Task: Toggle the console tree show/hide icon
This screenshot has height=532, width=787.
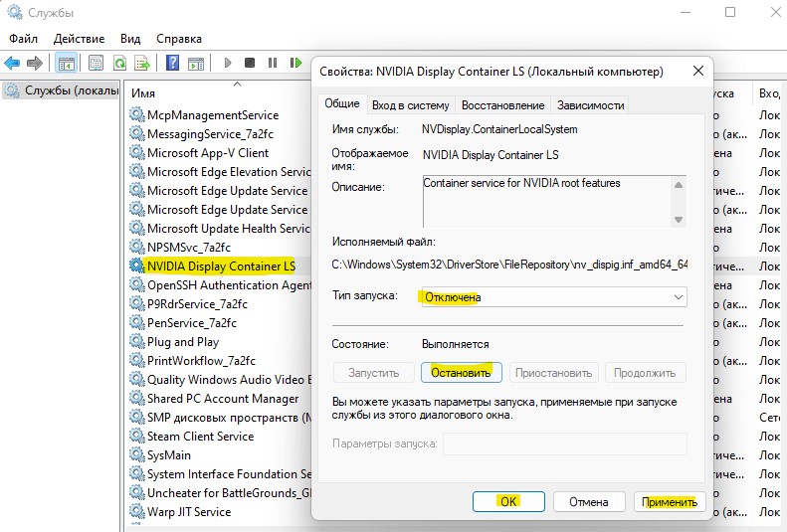Action: pyautogui.click(x=66, y=64)
